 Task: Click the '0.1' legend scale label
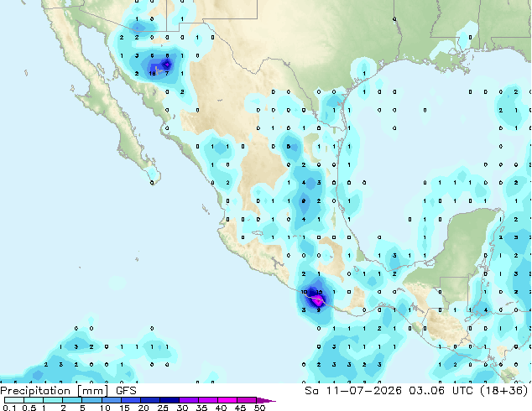click(9, 408)
